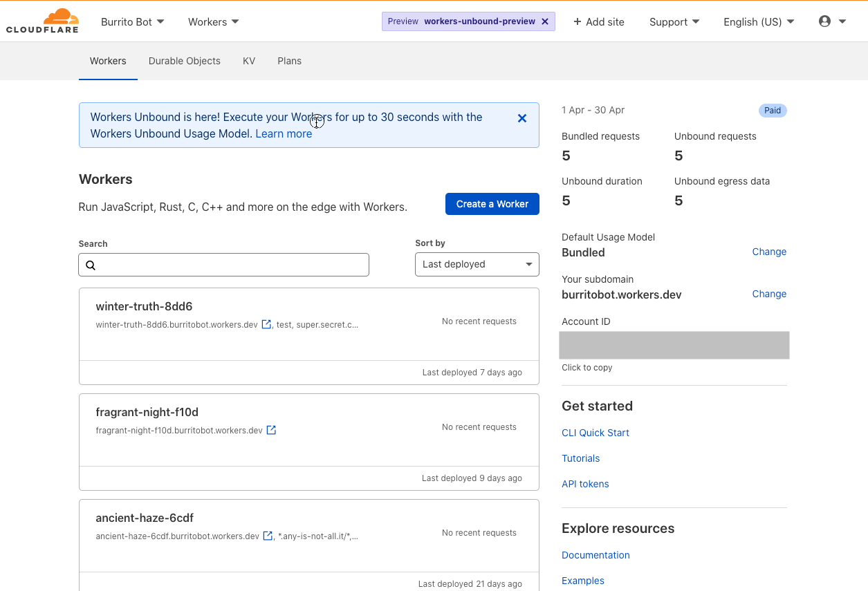
Task: Switch to the Workers tab
Action: (x=108, y=61)
